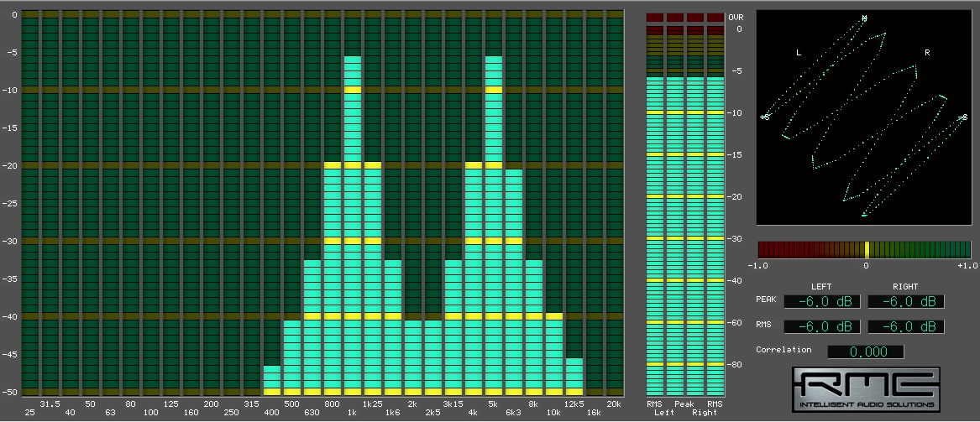The height and width of the screenshot is (422, 980).
Task: Click the 250 Hz frequency label
Action: pos(231,413)
